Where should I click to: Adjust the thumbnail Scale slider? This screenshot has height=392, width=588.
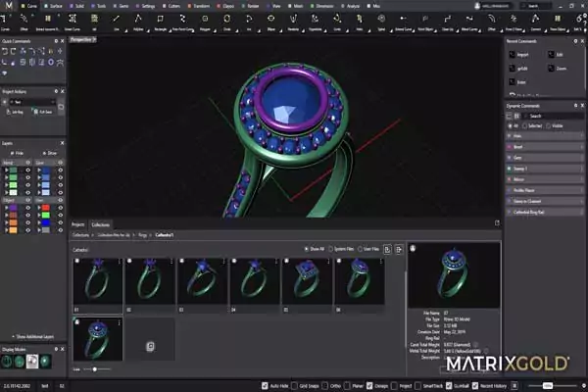pyautogui.click(x=94, y=368)
